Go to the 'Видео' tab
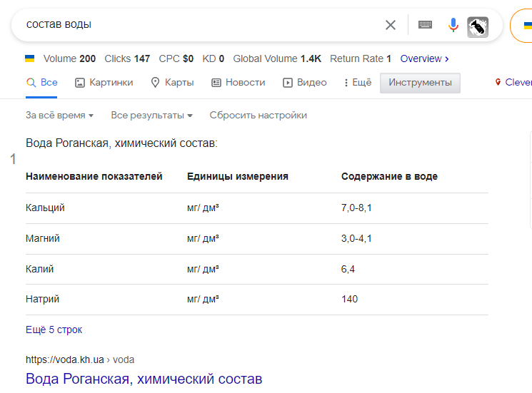 (305, 83)
